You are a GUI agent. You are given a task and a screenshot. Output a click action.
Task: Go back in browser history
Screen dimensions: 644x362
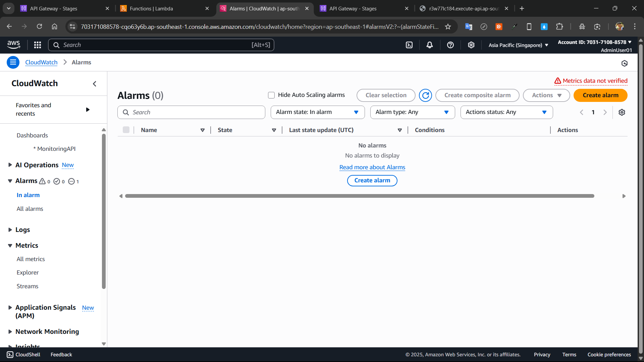click(9, 26)
